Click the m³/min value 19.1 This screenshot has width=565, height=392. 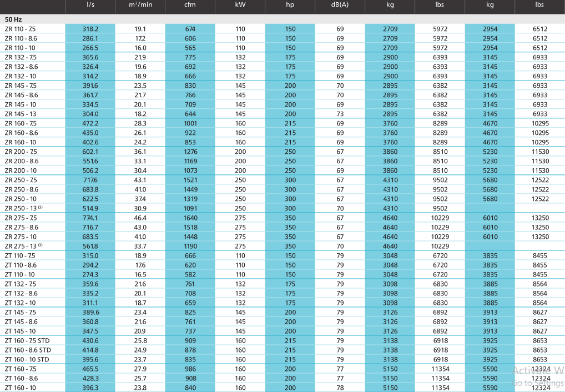point(140,29)
